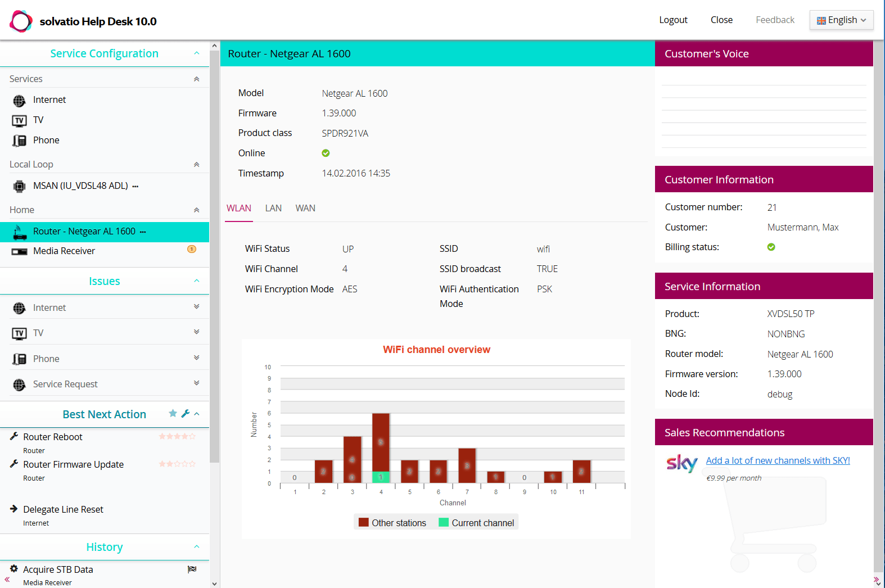
Task: Switch to the LAN tab
Action: coord(273,208)
